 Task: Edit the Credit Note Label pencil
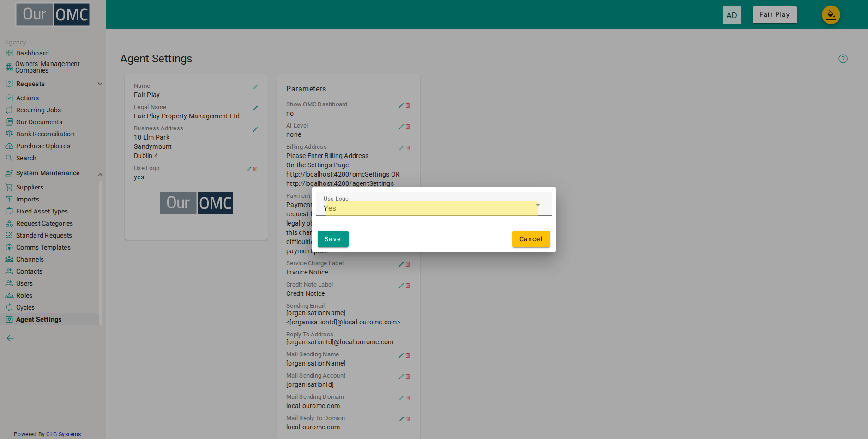401,286
